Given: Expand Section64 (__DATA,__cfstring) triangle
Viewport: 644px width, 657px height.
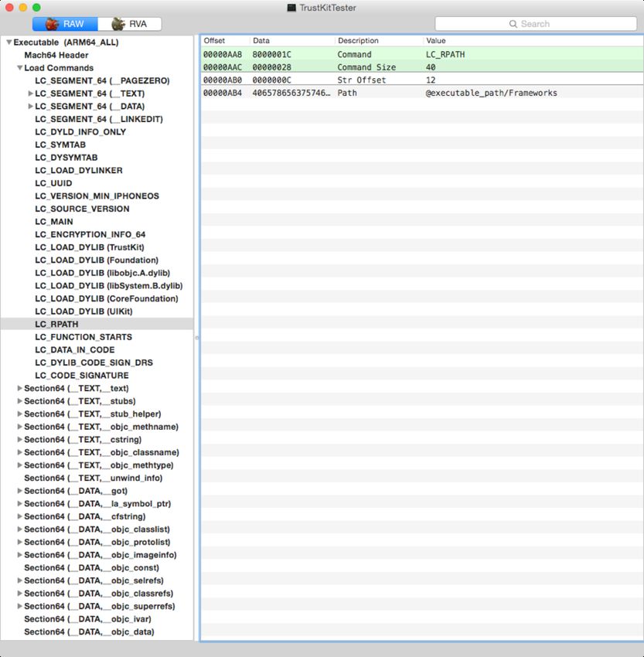Looking at the screenshot, I should [19, 516].
